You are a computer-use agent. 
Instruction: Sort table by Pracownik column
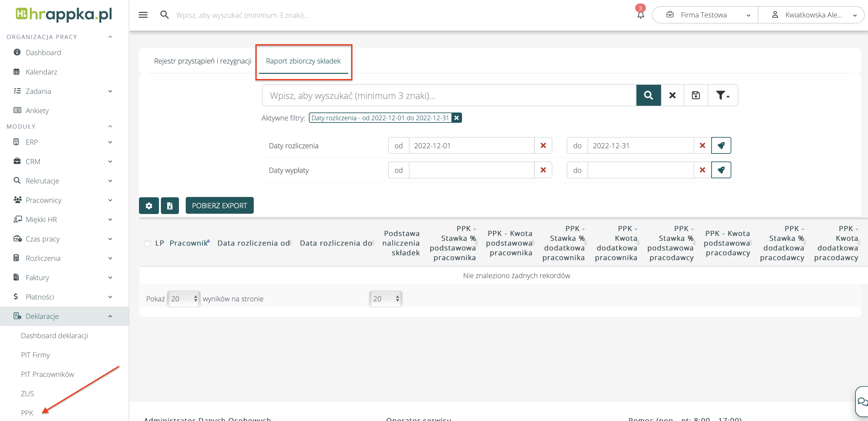tap(188, 243)
